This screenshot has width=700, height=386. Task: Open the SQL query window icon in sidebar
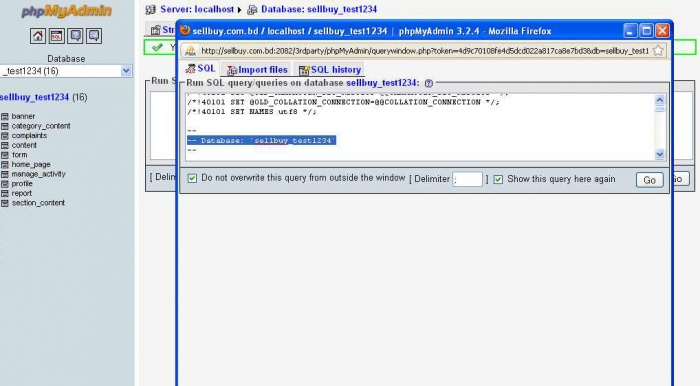(x=57, y=36)
